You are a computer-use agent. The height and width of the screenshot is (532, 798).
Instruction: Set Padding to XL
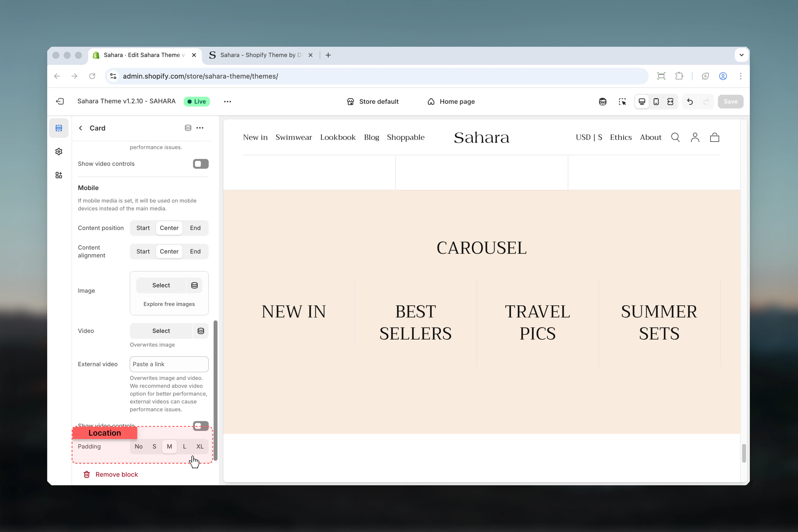(200, 447)
